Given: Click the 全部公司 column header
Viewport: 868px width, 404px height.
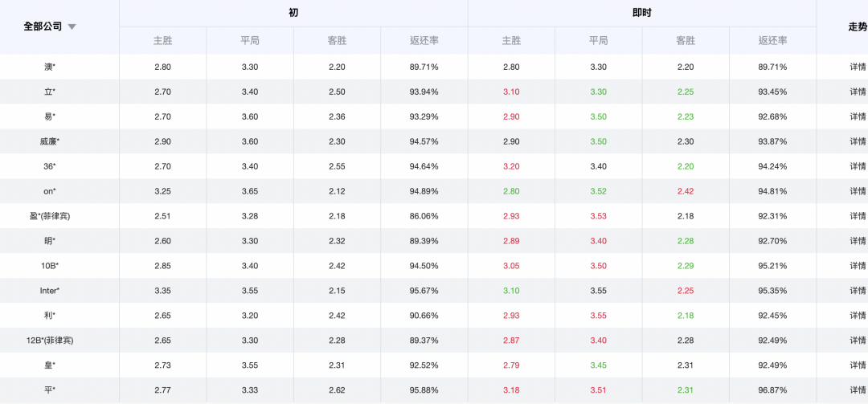Looking at the screenshot, I should coord(43,27).
